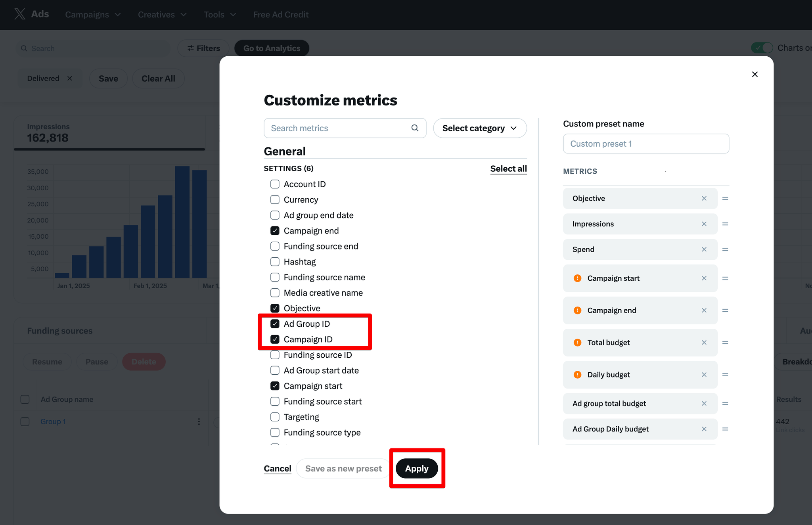Open the Tools dropdown menu

click(x=220, y=15)
